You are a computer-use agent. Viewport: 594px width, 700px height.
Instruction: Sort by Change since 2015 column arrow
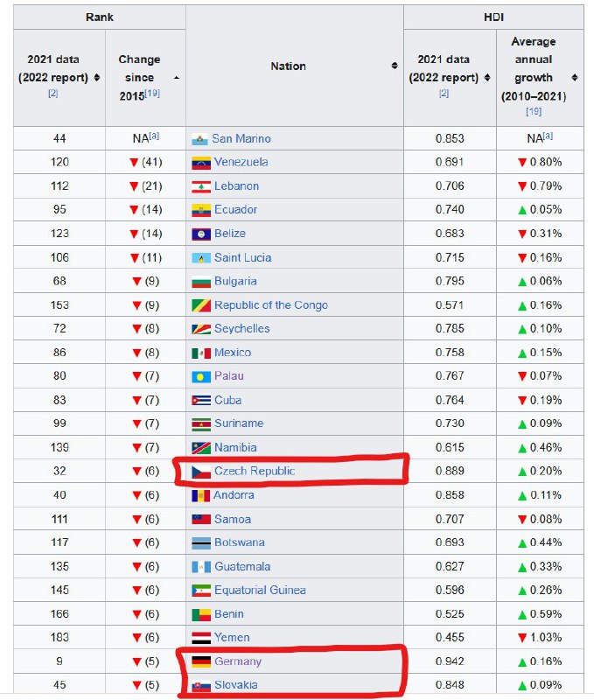(x=177, y=78)
